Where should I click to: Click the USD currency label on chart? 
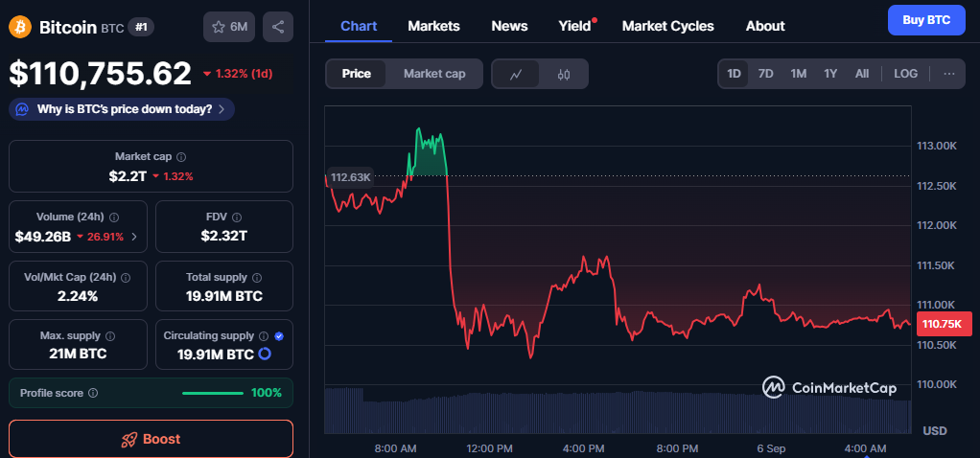pos(935,430)
